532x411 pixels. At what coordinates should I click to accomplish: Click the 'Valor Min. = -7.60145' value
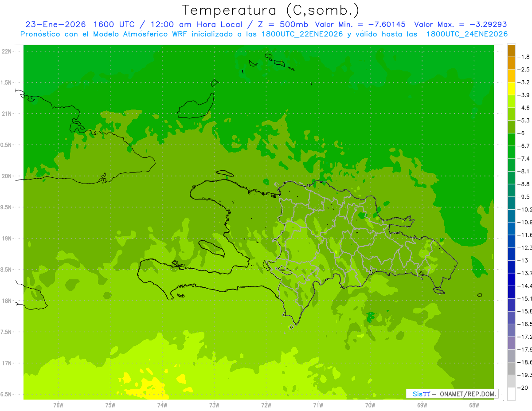pyautogui.click(x=360, y=24)
